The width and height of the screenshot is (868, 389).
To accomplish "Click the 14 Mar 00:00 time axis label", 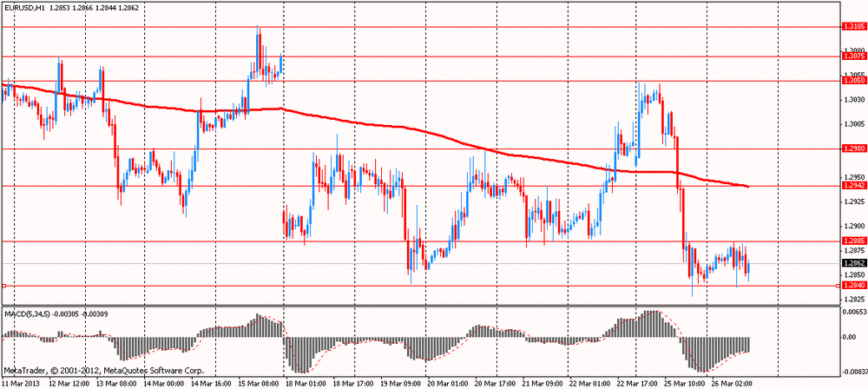I will 164,383.
